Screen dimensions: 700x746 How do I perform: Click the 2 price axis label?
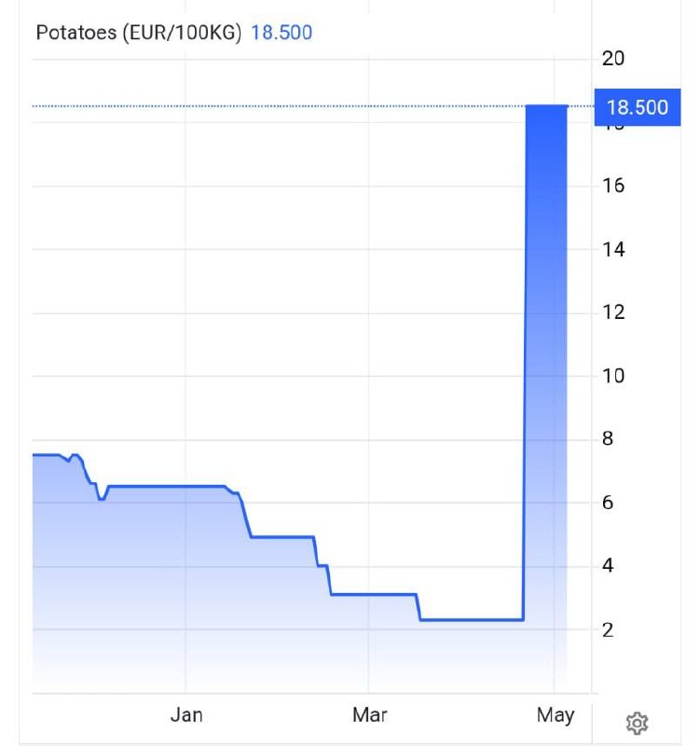pyautogui.click(x=608, y=630)
